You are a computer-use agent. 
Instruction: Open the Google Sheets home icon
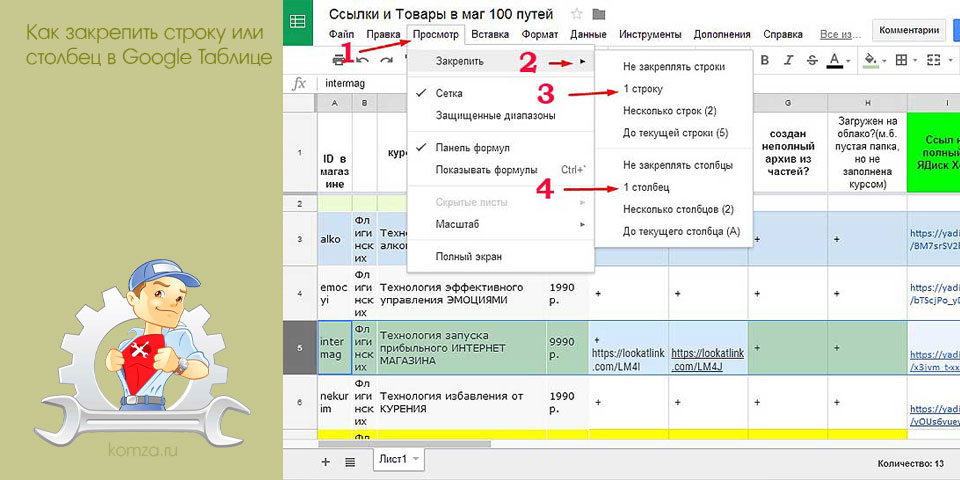coord(298,21)
